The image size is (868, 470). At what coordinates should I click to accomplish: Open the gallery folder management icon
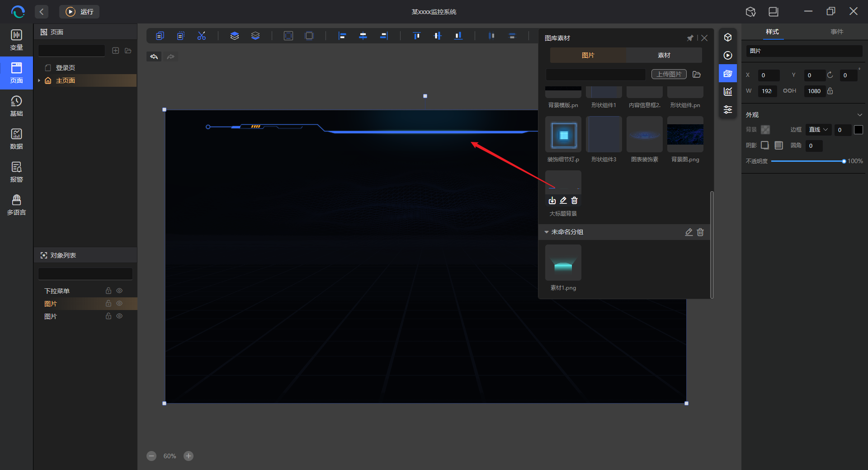697,74
